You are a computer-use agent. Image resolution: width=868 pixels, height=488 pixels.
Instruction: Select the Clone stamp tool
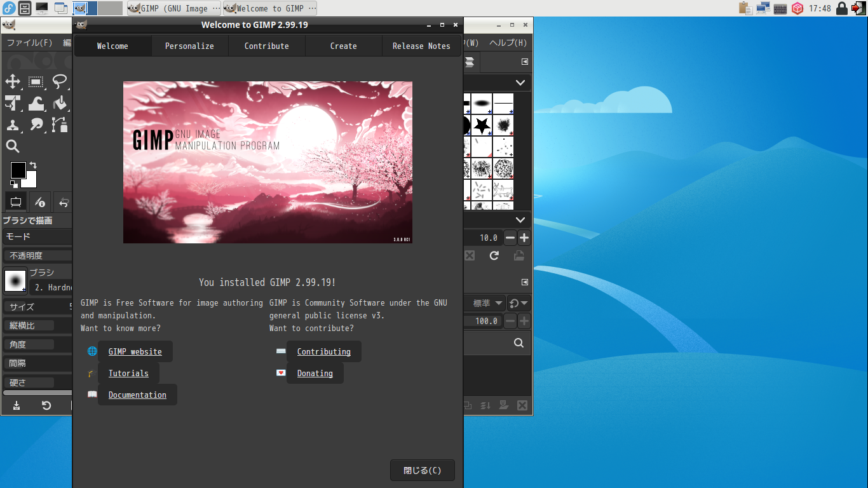tap(13, 125)
